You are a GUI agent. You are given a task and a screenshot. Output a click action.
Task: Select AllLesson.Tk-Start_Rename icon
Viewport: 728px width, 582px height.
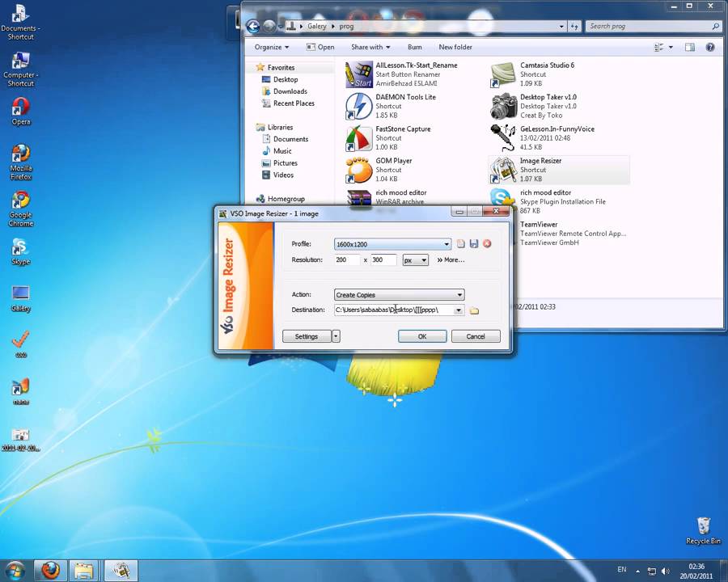359,74
